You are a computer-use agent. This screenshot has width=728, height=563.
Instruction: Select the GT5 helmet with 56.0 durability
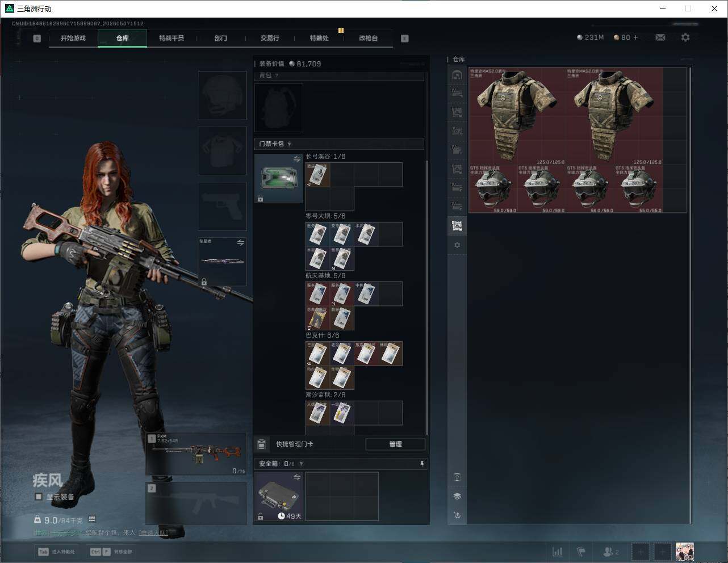click(590, 189)
